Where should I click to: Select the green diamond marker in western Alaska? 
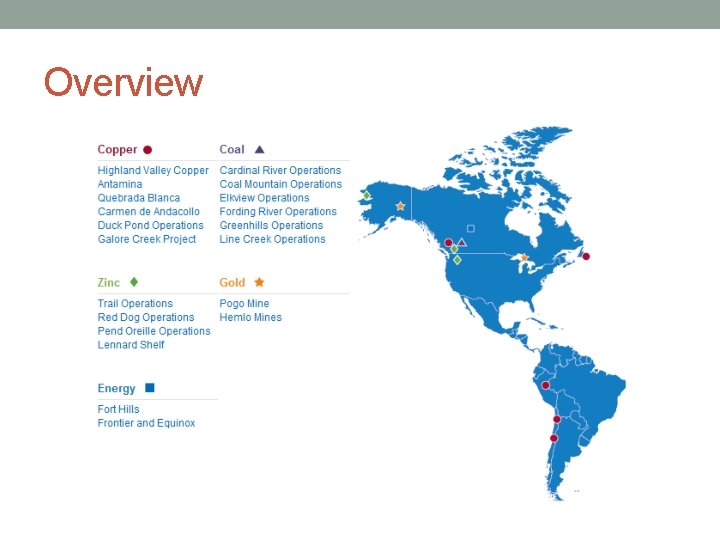(366, 195)
